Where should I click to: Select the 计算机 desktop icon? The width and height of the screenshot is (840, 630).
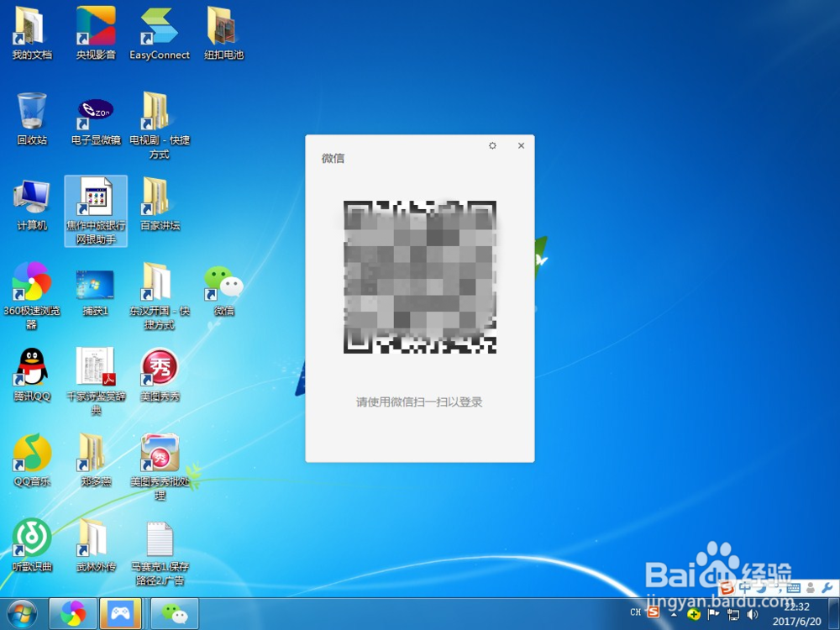tap(32, 205)
